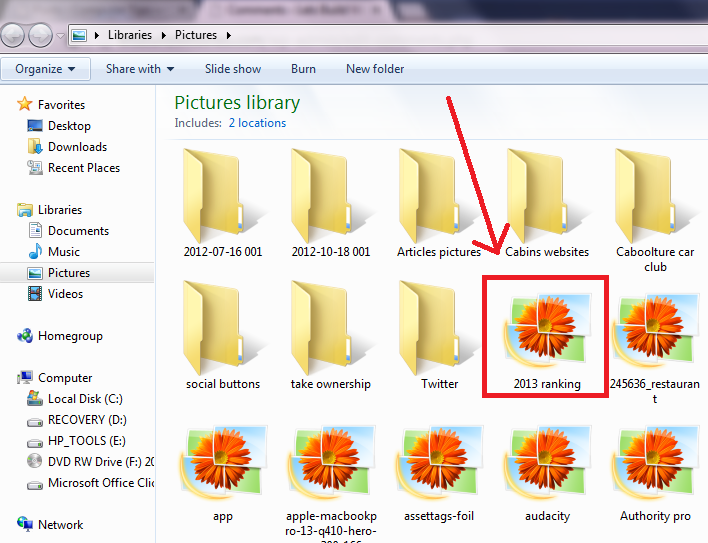Image resolution: width=708 pixels, height=543 pixels.
Task: Open the Twitter folder
Action: point(439,328)
